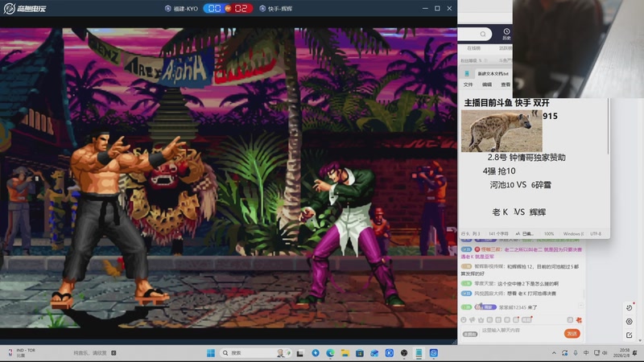Click the NBA score widget on taskbar
Screen dimensions: 644x362
[x=22, y=353]
